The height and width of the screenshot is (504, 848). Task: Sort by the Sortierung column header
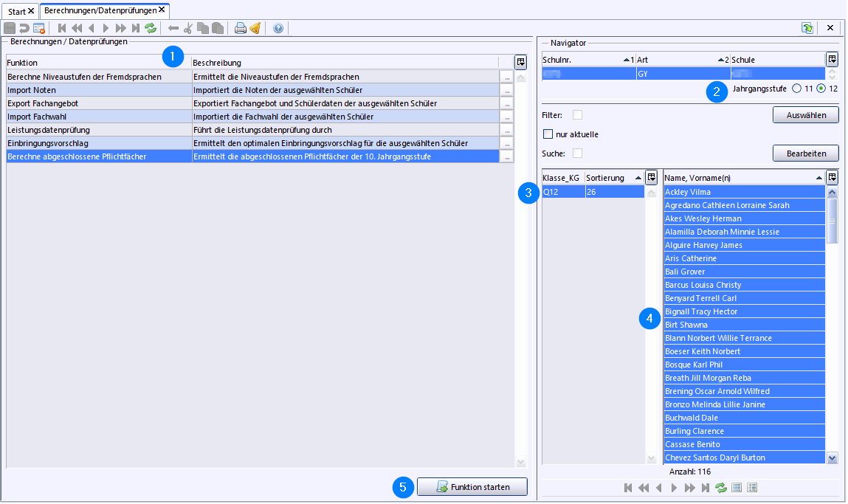[614, 178]
